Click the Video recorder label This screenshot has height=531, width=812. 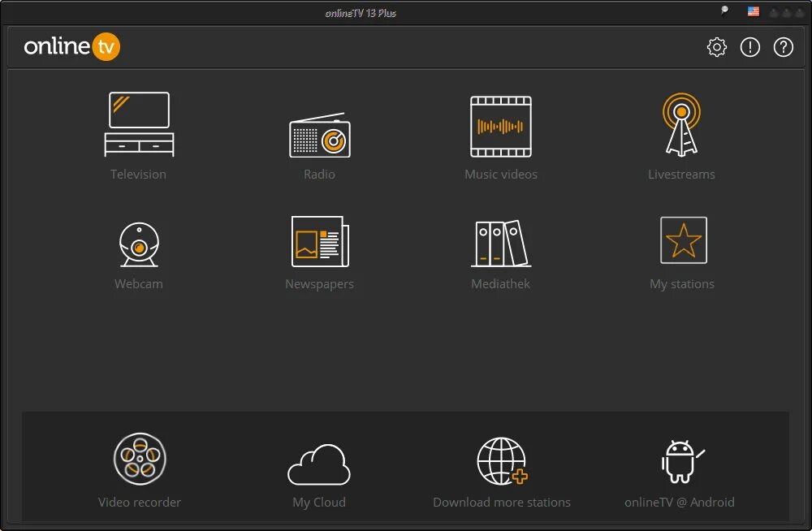(x=140, y=502)
